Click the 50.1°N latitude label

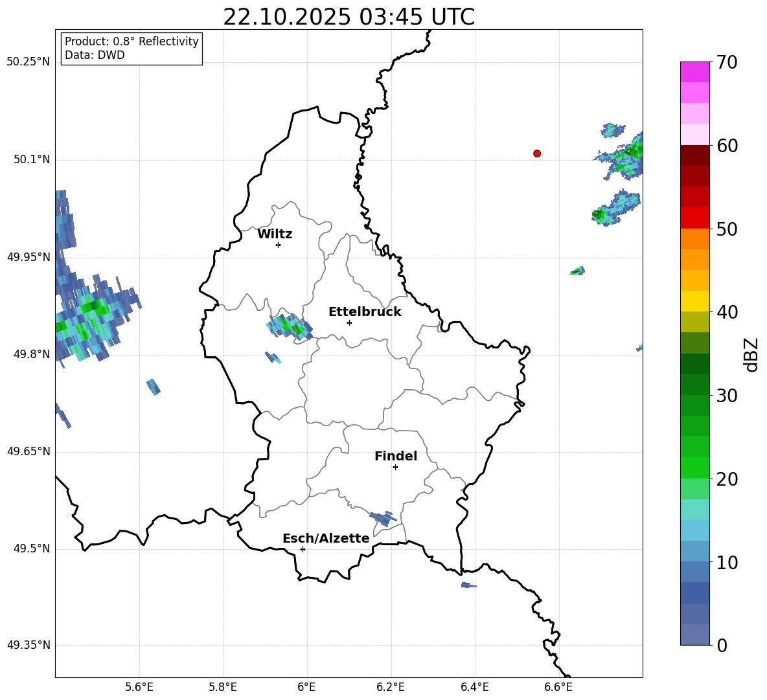click(32, 159)
